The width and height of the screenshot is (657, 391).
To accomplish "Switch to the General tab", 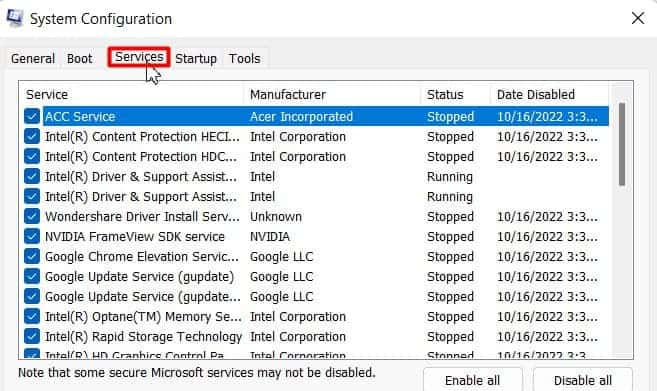I will coord(33,58).
